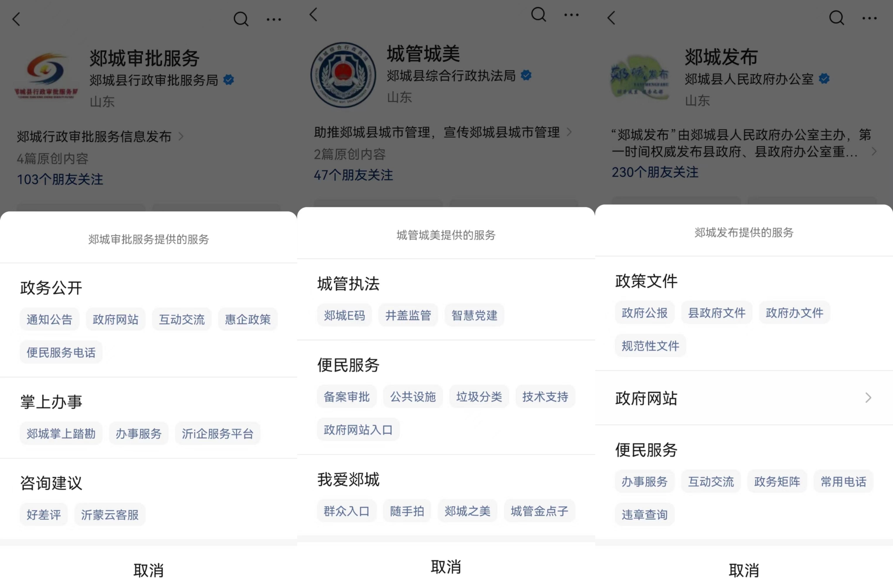Screen dimensions: 893x588
Task: Expand the 政府网站 row chevron in 郯城发布
Action: [868, 398]
